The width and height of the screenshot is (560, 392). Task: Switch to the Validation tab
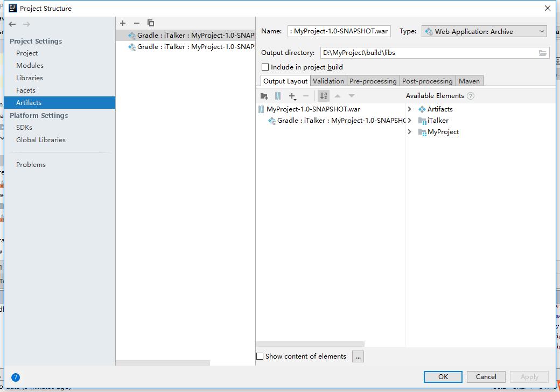click(x=328, y=81)
